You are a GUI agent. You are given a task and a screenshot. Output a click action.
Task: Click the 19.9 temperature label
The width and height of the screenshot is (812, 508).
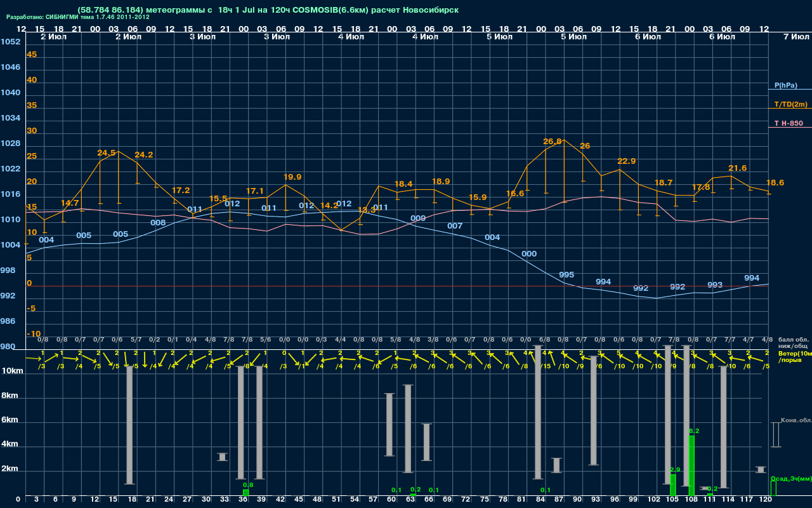click(292, 177)
